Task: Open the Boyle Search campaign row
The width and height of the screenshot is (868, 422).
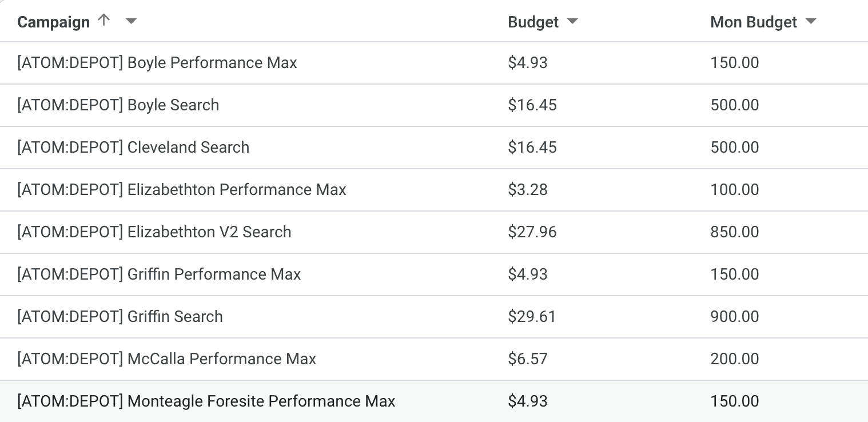Action: (x=118, y=105)
